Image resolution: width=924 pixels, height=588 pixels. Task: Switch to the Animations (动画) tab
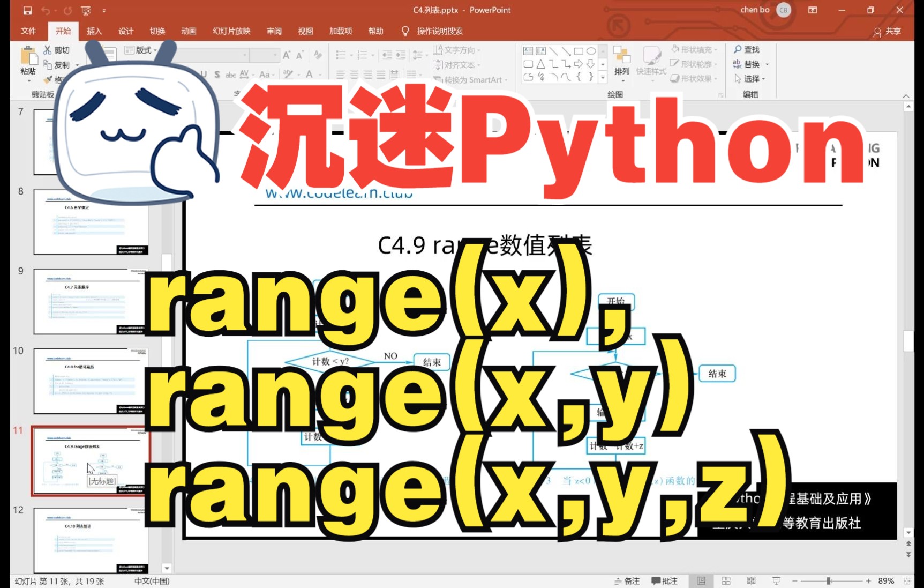pos(189,31)
